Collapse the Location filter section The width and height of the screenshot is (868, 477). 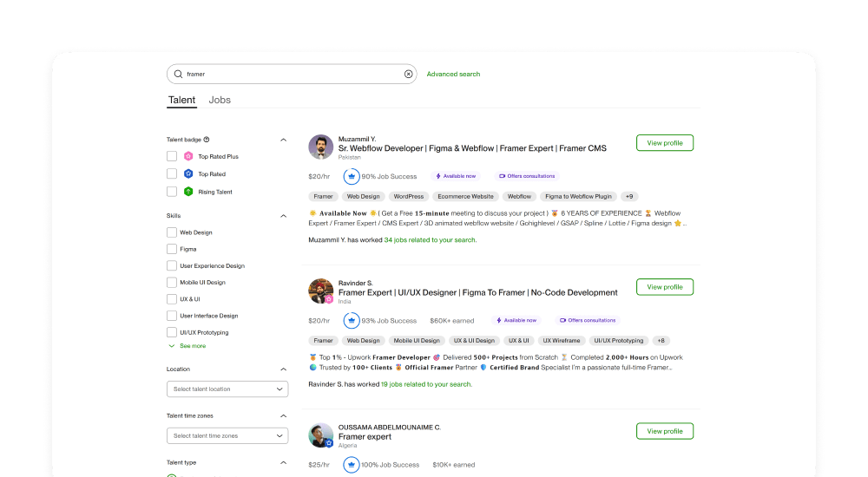pyautogui.click(x=284, y=369)
